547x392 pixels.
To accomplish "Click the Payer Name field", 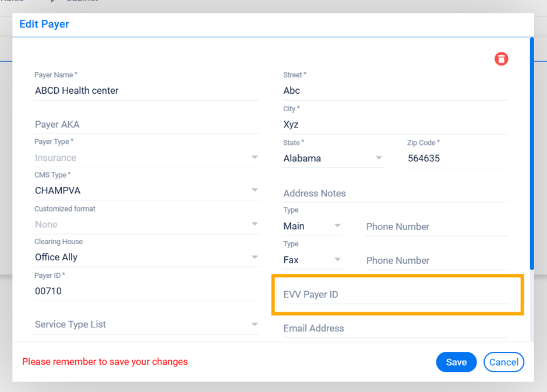I will point(146,91).
